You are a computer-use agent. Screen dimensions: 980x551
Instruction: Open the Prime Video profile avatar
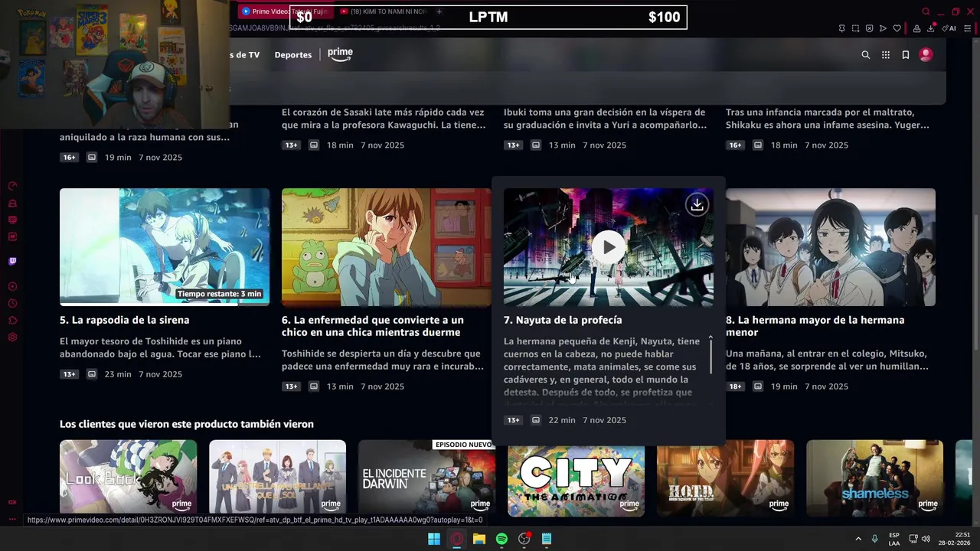[x=926, y=55]
